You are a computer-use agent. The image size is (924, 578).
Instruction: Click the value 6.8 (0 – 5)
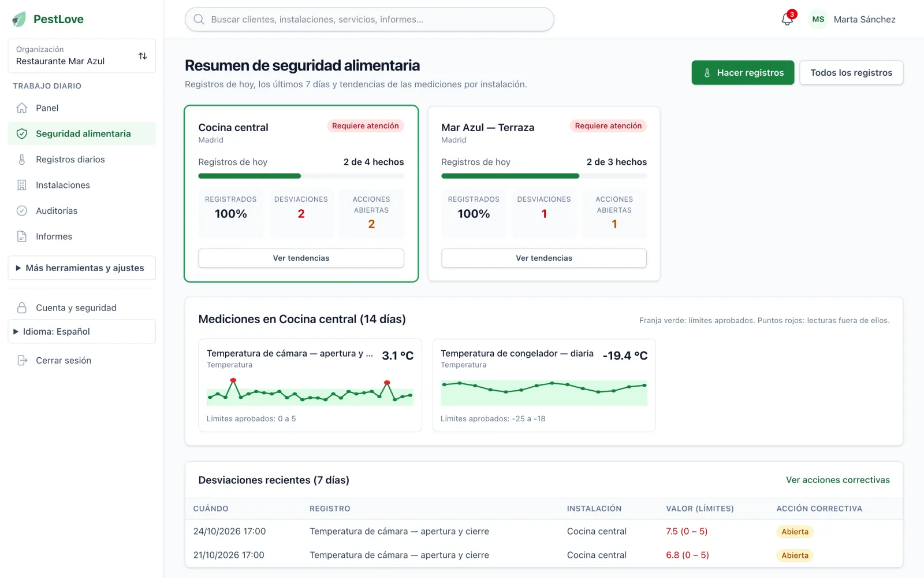point(687,555)
